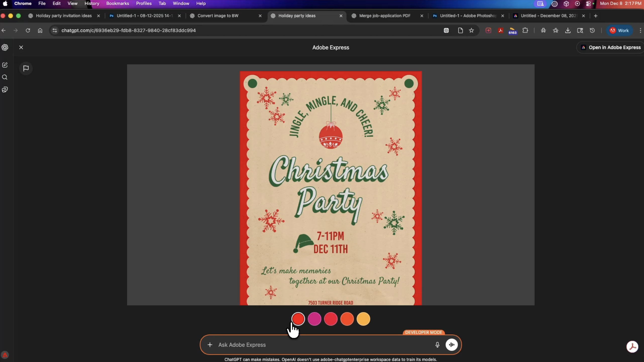Open Chrome's three-dot menu
The height and width of the screenshot is (362, 644).
[640, 30]
